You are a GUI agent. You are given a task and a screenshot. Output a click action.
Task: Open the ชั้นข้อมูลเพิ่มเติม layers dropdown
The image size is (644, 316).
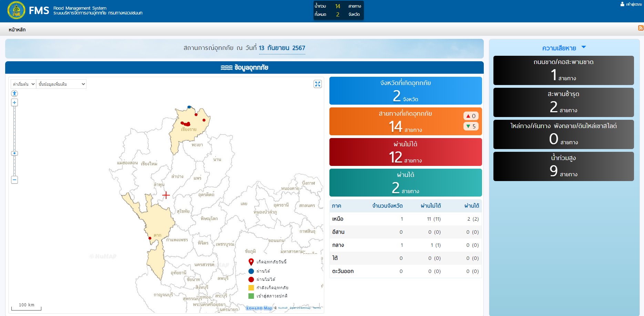(x=61, y=84)
